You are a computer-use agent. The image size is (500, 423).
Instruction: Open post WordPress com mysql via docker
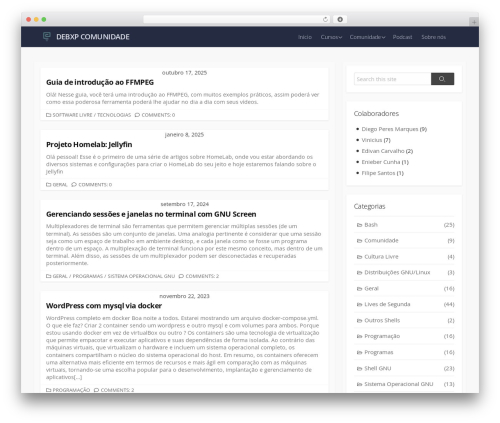[x=104, y=306]
